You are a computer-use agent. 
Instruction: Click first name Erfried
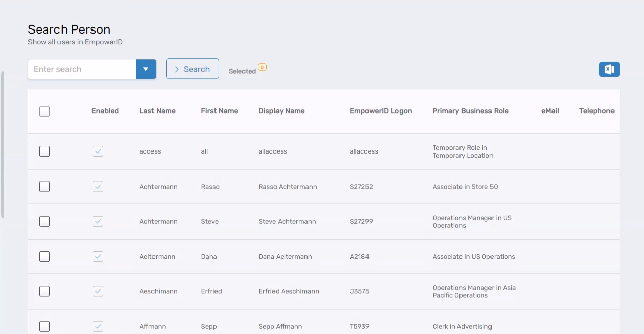pyautogui.click(x=211, y=291)
